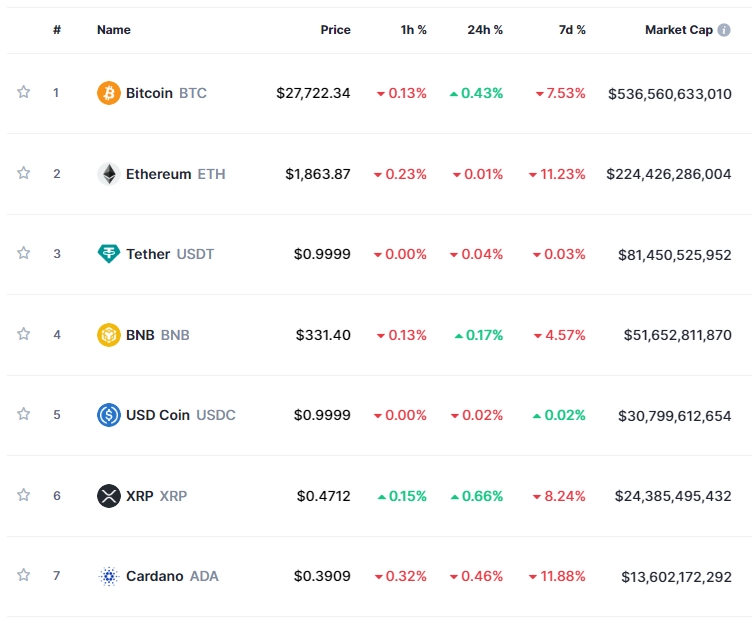
Task: Click the USD Coin logo icon
Action: (108, 415)
